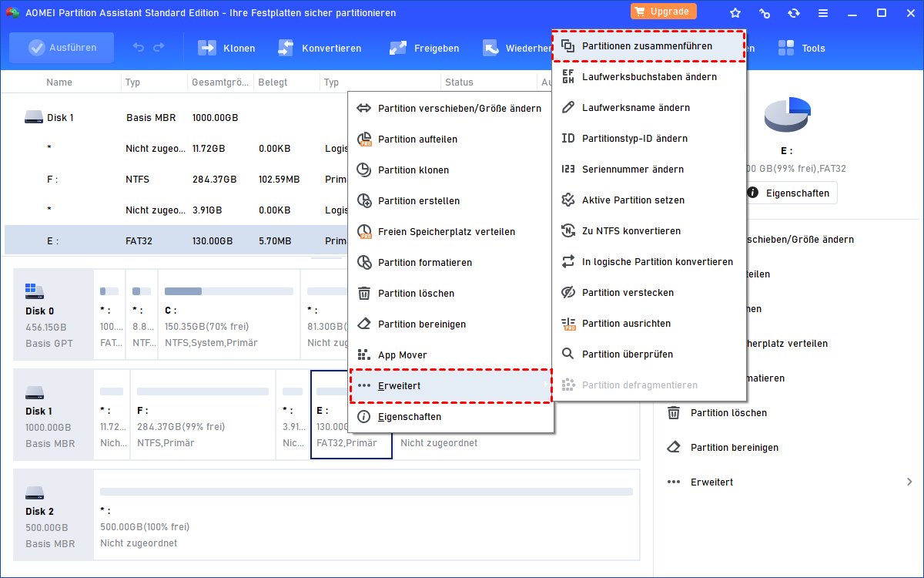Choose Partition verschieben/Größe ändern in context menu
The height and width of the screenshot is (578, 924).
pos(451,109)
